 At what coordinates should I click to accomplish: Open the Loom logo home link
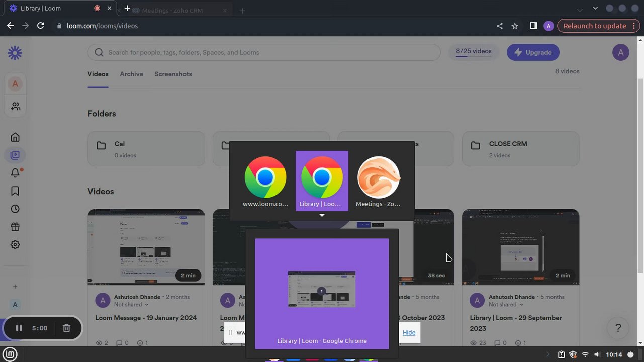(15, 53)
